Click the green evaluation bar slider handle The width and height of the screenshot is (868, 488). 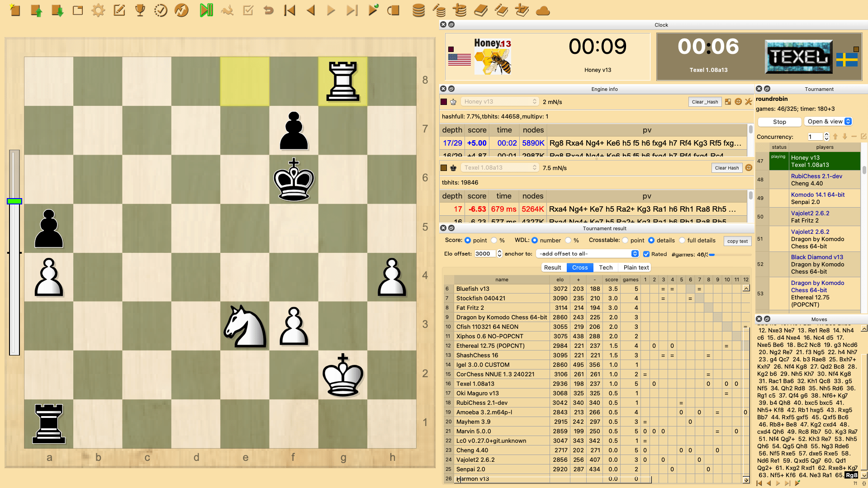pyautogui.click(x=14, y=201)
